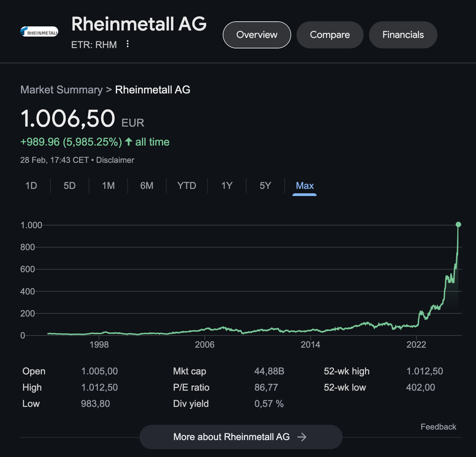This screenshot has height=457, width=476.
Task: Click the 200 y-axis label
Action: pyautogui.click(x=27, y=313)
